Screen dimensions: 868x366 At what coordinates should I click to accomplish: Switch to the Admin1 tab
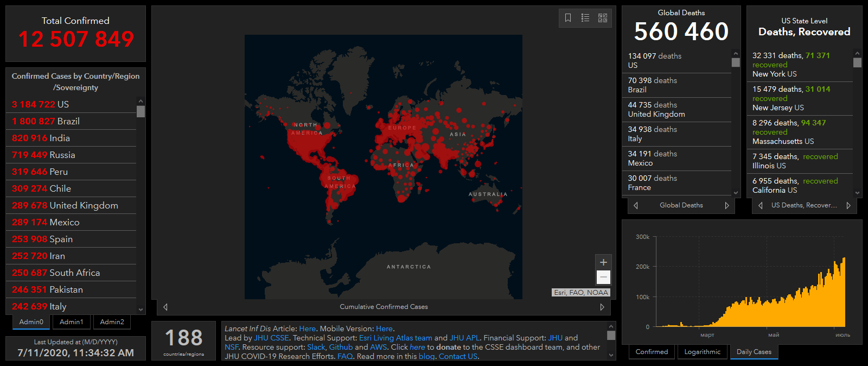[72, 322]
